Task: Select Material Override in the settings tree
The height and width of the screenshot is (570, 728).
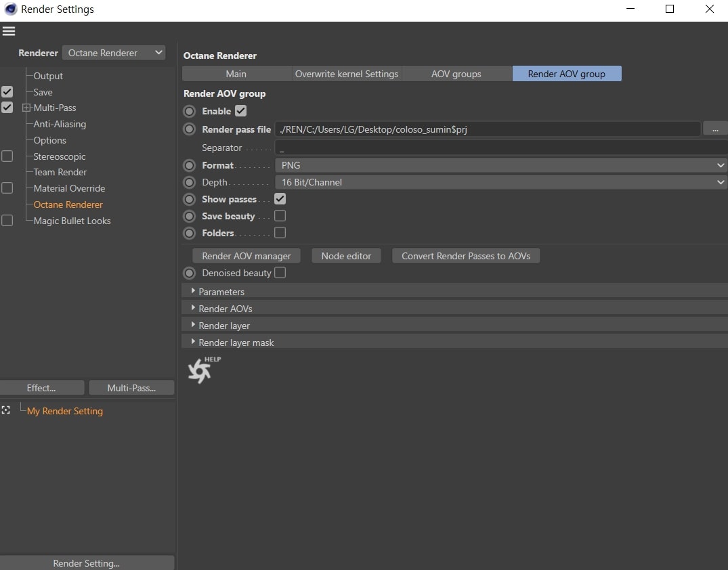Action: (x=69, y=188)
